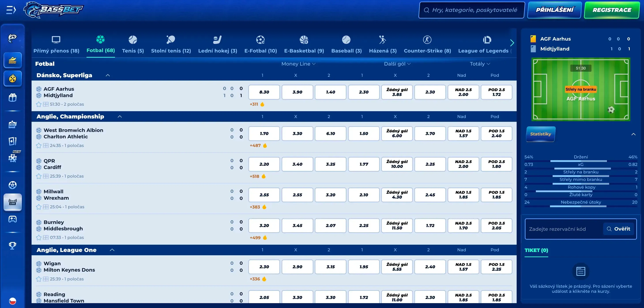This screenshot has height=308, width=644.
Task: Open the Totály market dropdown
Action: pyautogui.click(x=480, y=64)
